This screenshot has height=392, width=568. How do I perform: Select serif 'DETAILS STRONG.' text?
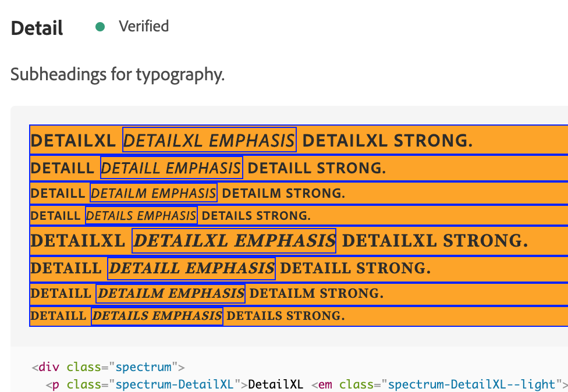point(285,316)
